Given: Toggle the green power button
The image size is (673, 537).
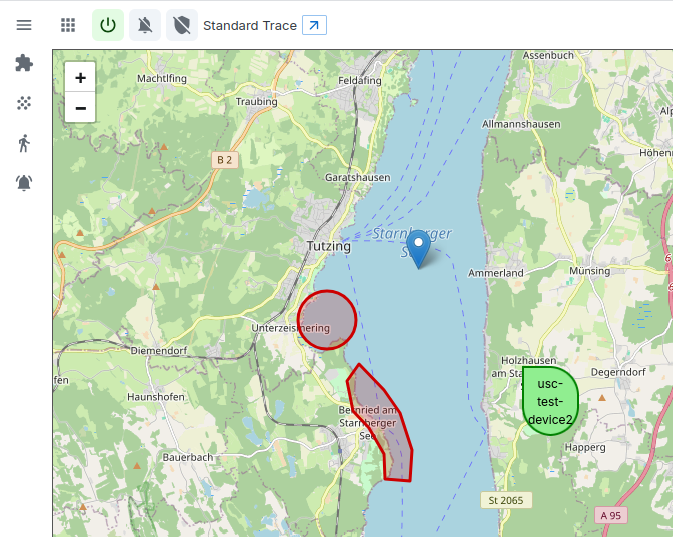Looking at the screenshot, I should (108, 25).
